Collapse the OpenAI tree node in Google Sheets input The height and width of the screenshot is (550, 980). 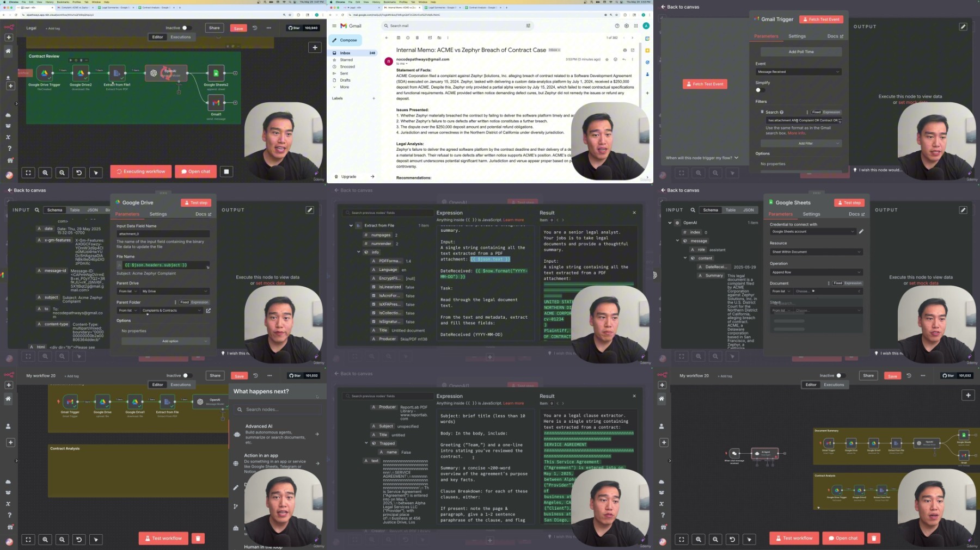[x=670, y=223]
